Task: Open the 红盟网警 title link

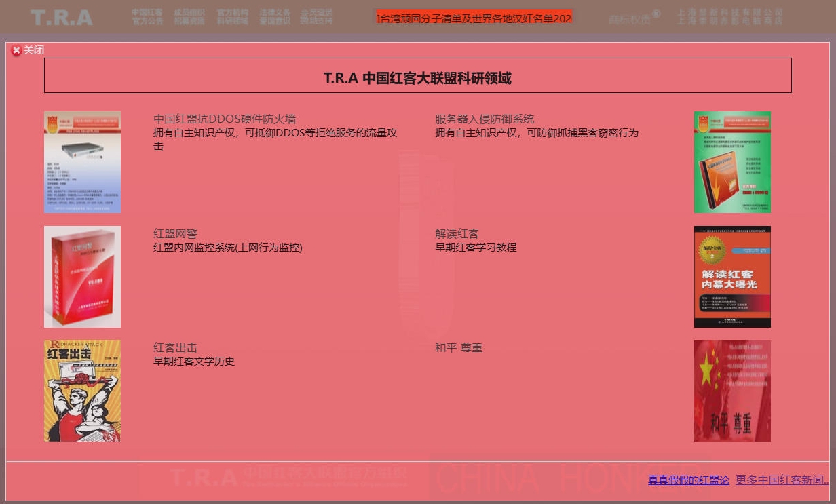Action: [x=175, y=234]
